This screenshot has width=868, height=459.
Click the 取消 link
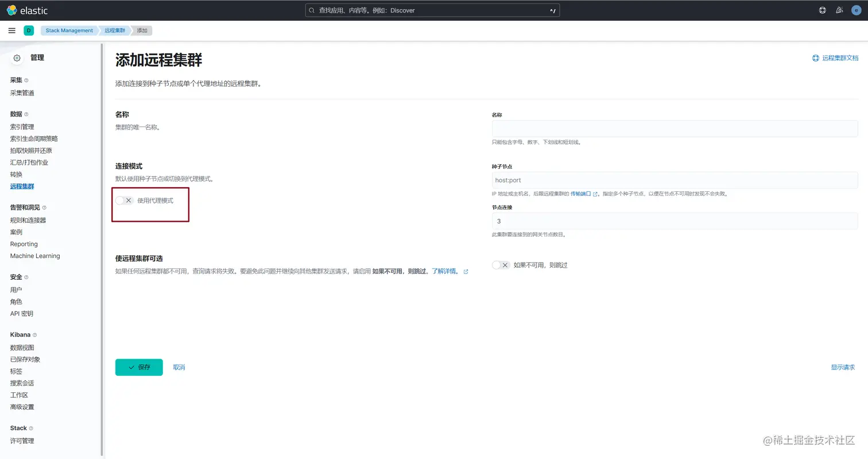(179, 367)
